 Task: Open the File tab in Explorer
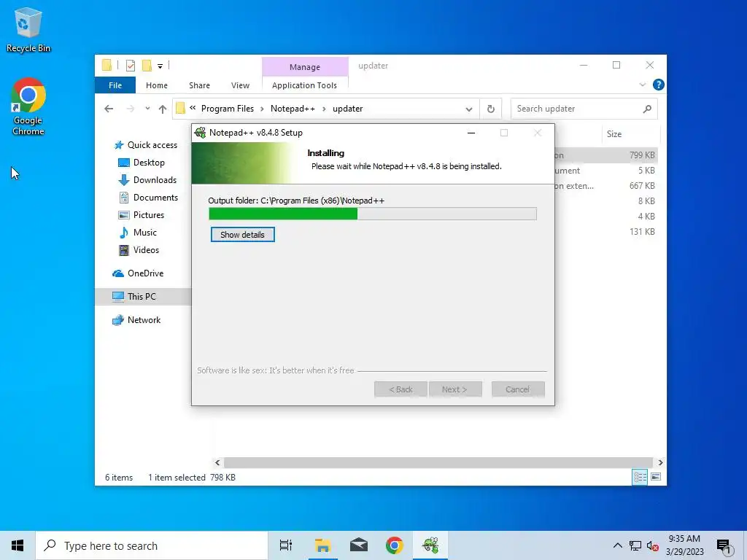115,85
